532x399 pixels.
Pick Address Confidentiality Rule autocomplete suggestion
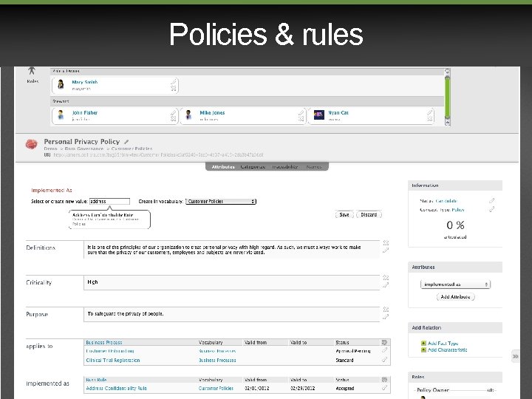109,219
